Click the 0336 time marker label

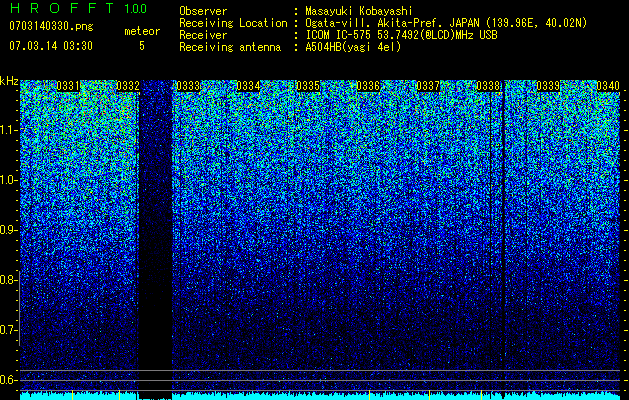click(368, 86)
